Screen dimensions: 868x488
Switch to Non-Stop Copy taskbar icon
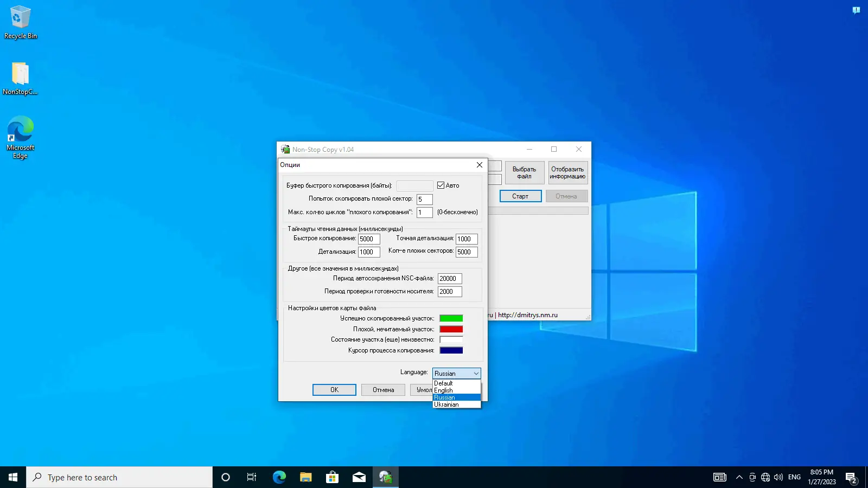tap(385, 477)
